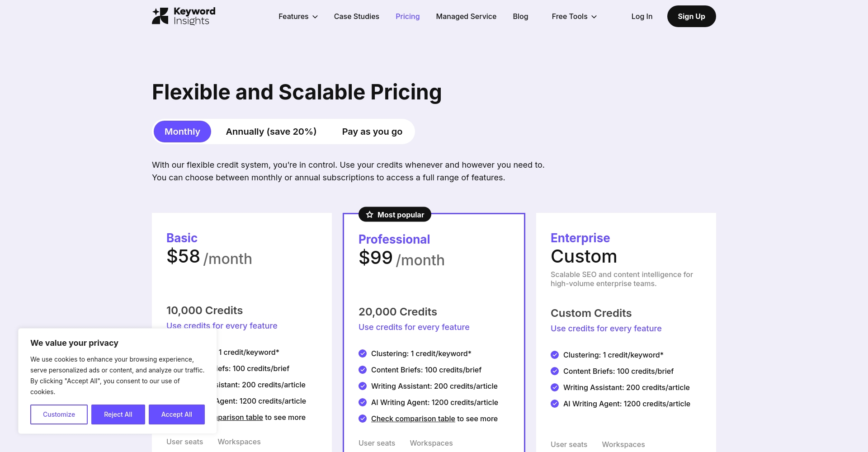This screenshot has width=868, height=452.
Task: Click the checkmark beside Professional Content Briefs
Action: (363, 370)
